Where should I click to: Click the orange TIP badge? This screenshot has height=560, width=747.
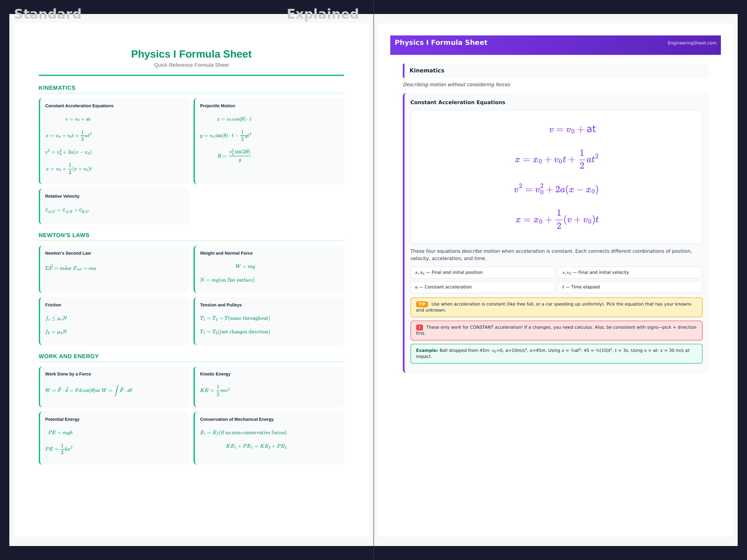tap(422, 304)
